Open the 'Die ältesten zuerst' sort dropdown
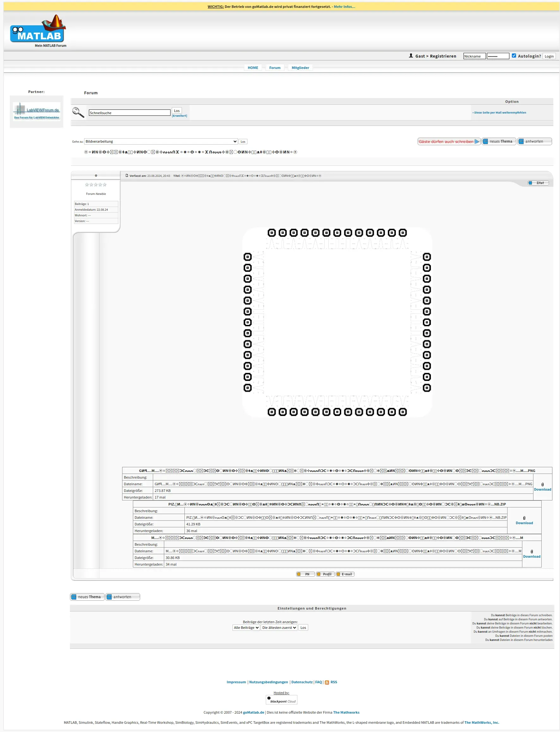This screenshot has width=560, height=732. [279, 627]
